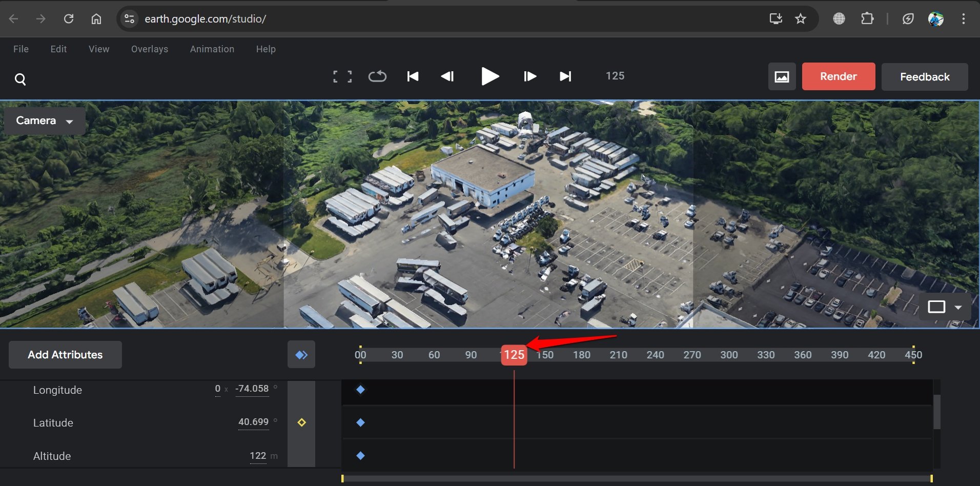This screenshot has height=486, width=980.
Task: Click frame 240 on the timeline ruler
Action: [655, 355]
